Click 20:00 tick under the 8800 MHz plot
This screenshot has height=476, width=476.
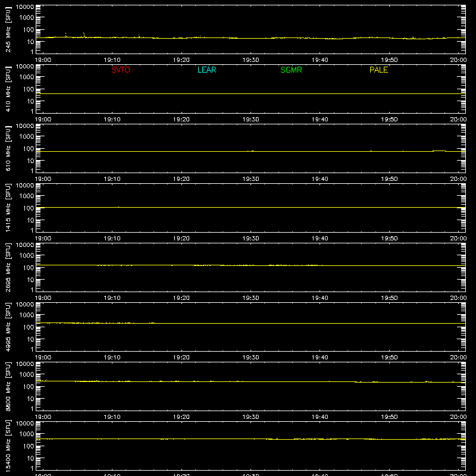(458, 417)
